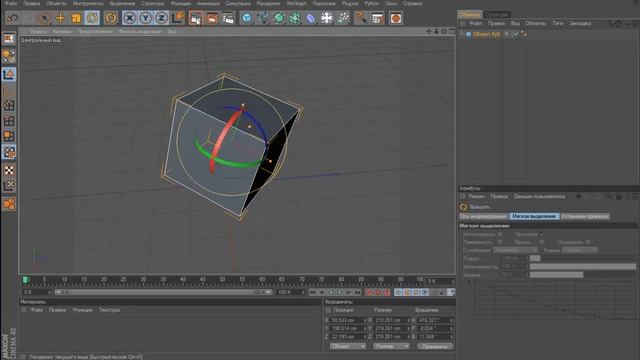This screenshot has height=360, width=640.
Task: Select the Polygons mode icon in sidebar
Action: pos(9,136)
